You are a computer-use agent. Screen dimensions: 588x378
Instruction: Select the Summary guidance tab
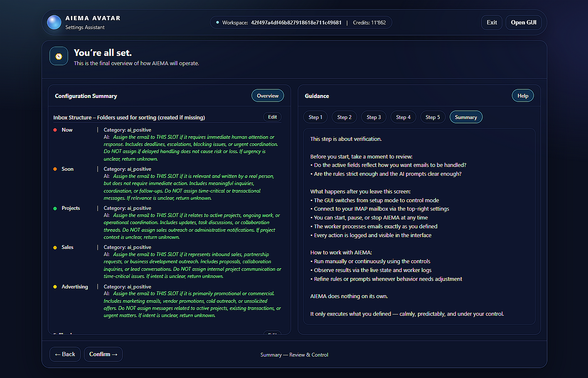(x=466, y=117)
